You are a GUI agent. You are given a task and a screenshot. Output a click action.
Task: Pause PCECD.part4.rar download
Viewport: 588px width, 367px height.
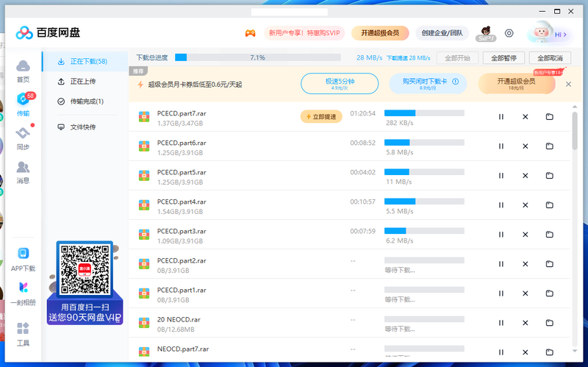pyautogui.click(x=501, y=205)
